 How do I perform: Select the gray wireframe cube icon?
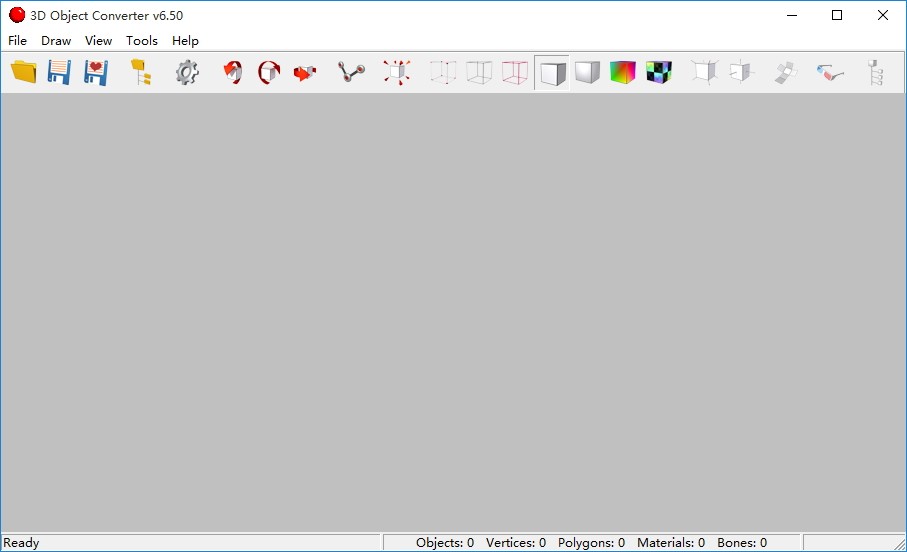(479, 72)
